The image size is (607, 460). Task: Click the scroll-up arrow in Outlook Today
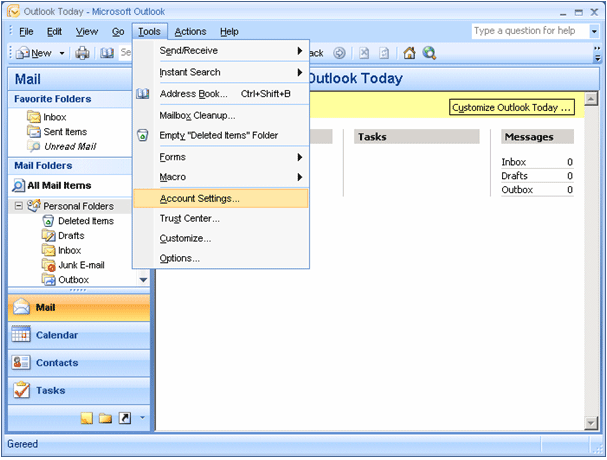[591, 99]
